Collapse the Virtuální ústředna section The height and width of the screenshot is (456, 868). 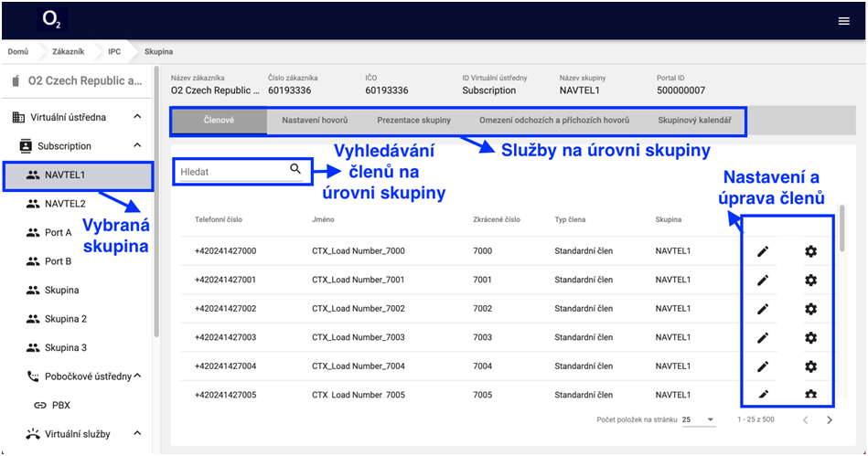(137, 117)
